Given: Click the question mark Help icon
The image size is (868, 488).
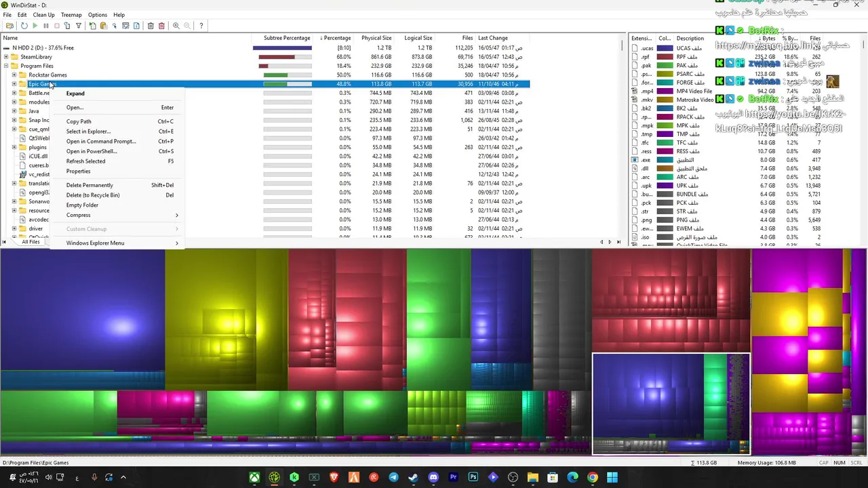Looking at the screenshot, I should point(201,26).
